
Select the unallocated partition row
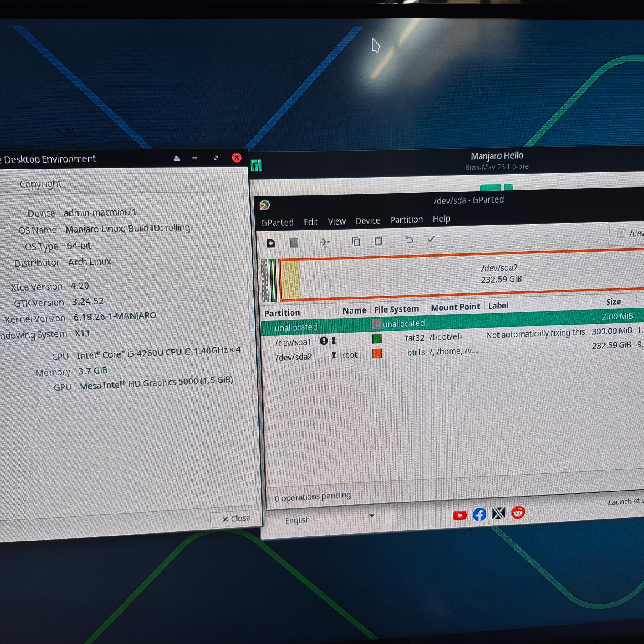click(452, 322)
